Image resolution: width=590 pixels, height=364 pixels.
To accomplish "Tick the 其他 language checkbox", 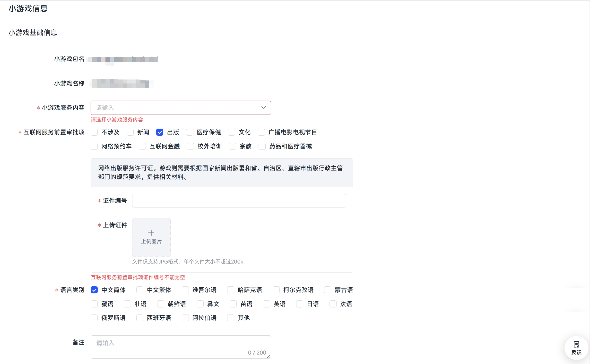I will click(x=231, y=318).
